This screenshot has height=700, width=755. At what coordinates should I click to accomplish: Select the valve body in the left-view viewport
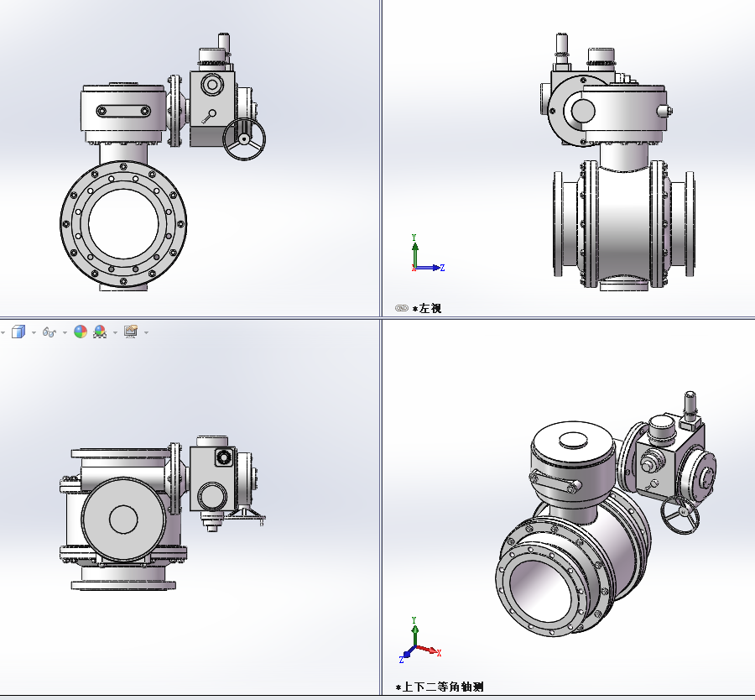[x=623, y=224]
